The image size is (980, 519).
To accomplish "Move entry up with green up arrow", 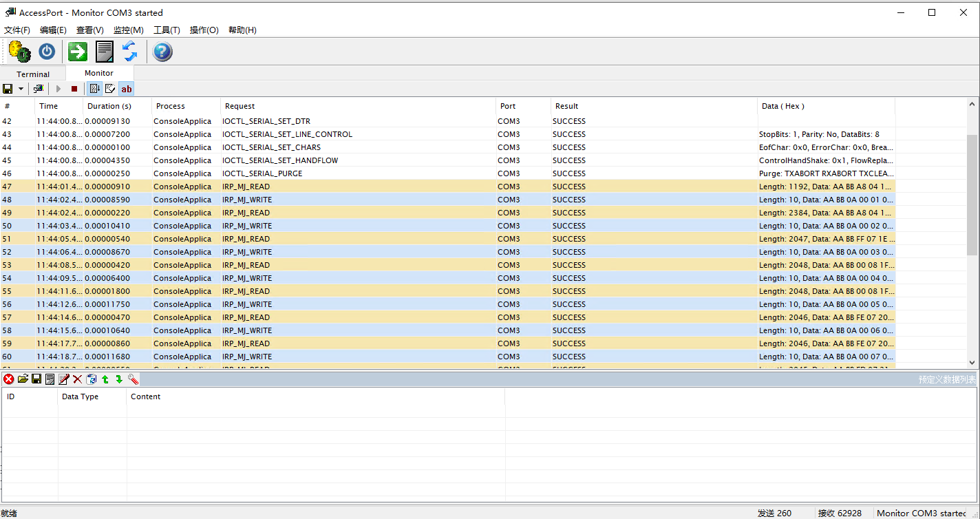I will [105, 379].
